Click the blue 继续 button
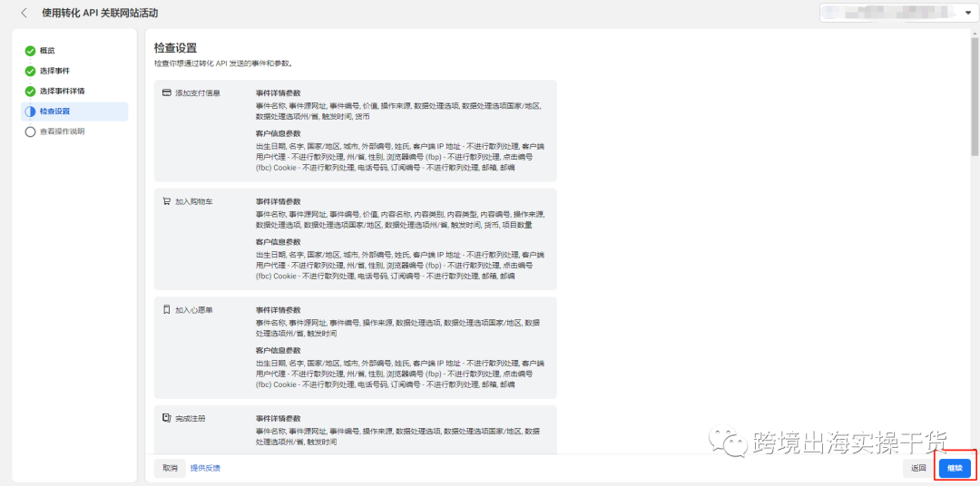Viewport: 980px width, 486px height. point(955,468)
